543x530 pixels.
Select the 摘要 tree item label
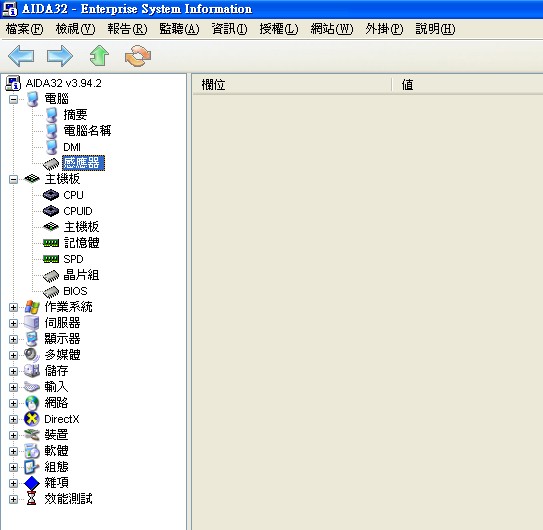click(x=75, y=115)
